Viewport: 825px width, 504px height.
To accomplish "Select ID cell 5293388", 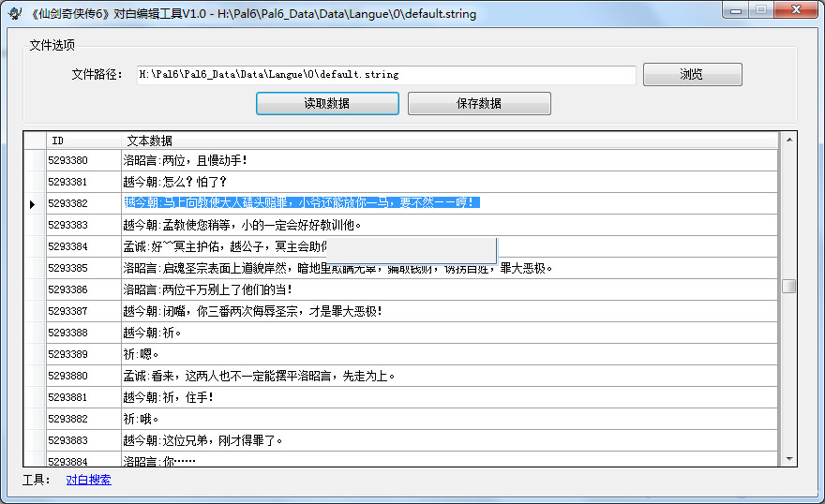I will 83,333.
